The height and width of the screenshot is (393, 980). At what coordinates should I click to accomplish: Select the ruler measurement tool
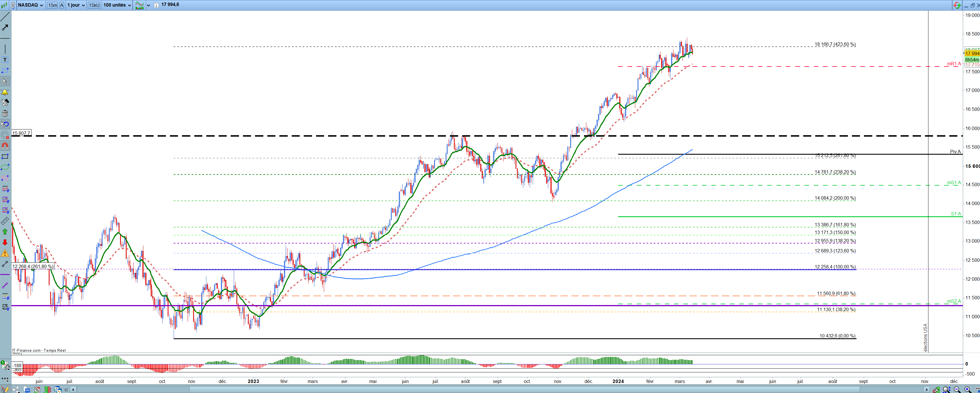[x=5, y=221]
